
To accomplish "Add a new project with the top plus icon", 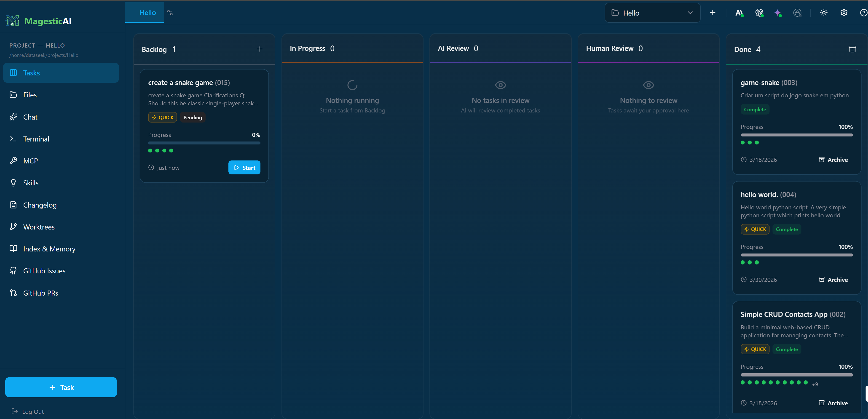I will point(713,13).
